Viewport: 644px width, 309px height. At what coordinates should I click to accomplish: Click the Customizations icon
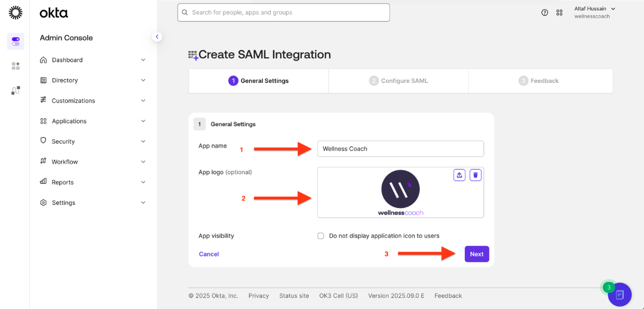[43, 100]
